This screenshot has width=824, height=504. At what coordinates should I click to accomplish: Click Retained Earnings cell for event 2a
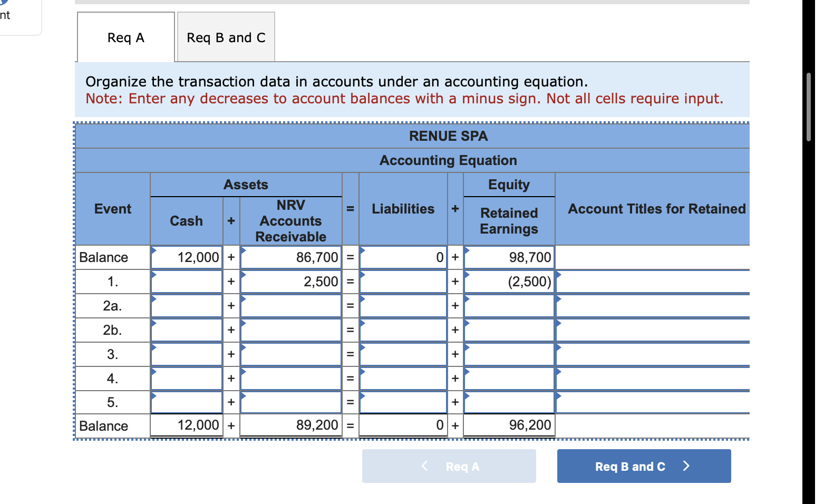(x=509, y=306)
